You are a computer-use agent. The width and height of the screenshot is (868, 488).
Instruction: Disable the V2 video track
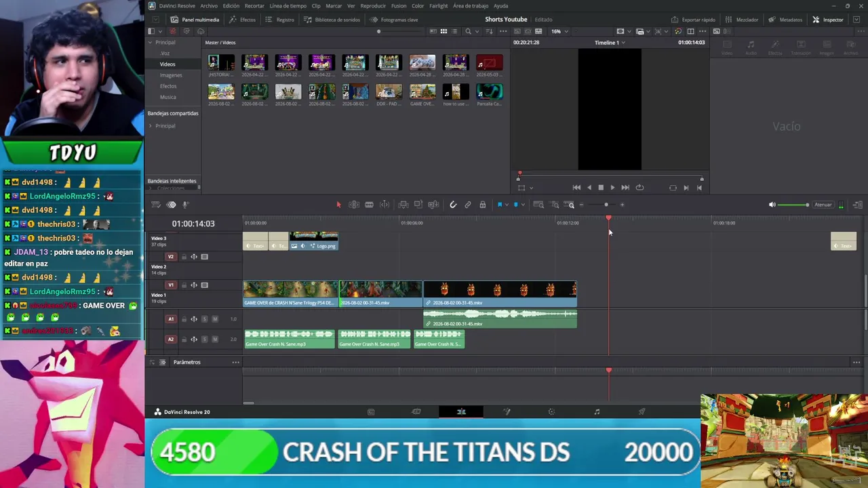pyautogui.click(x=204, y=257)
